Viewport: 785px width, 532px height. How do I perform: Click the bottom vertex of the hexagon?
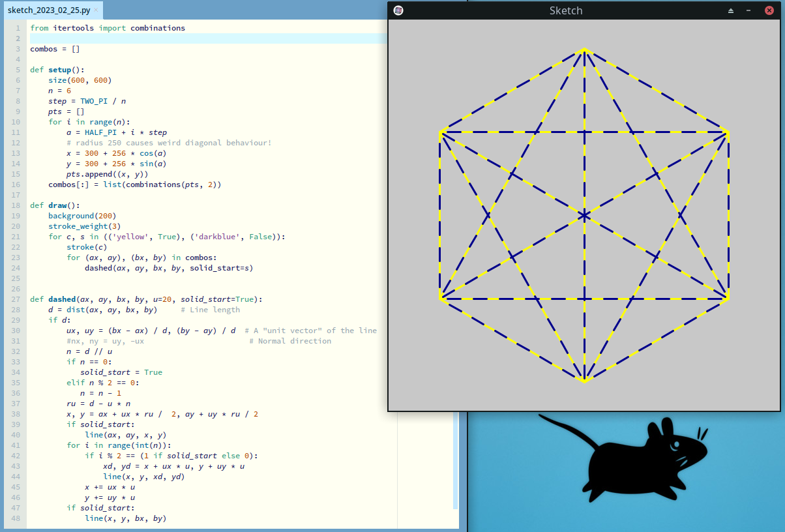click(x=584, y=381)
